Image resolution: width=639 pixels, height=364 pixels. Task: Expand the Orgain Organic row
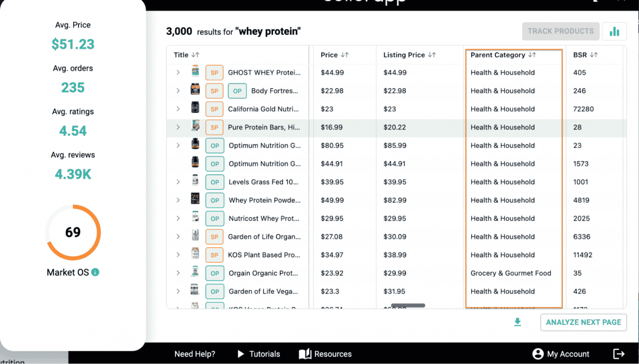pyautogui.click(x=178, y=273)
